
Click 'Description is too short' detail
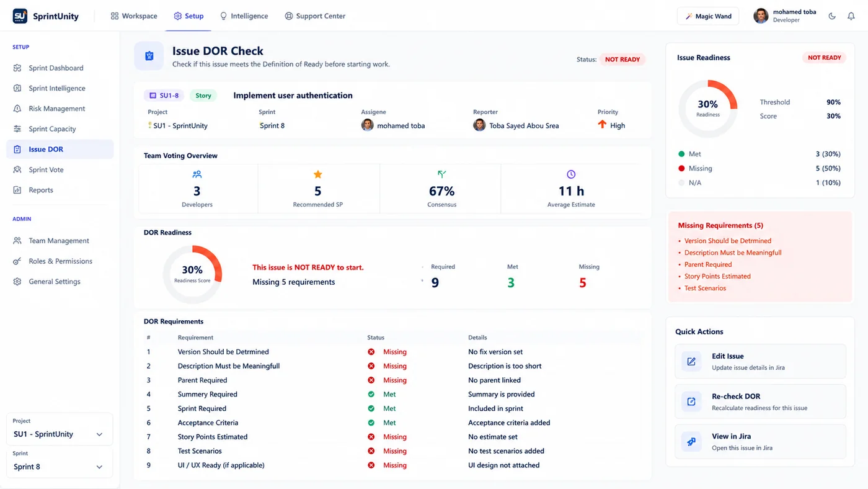click(x=505, y=366)
